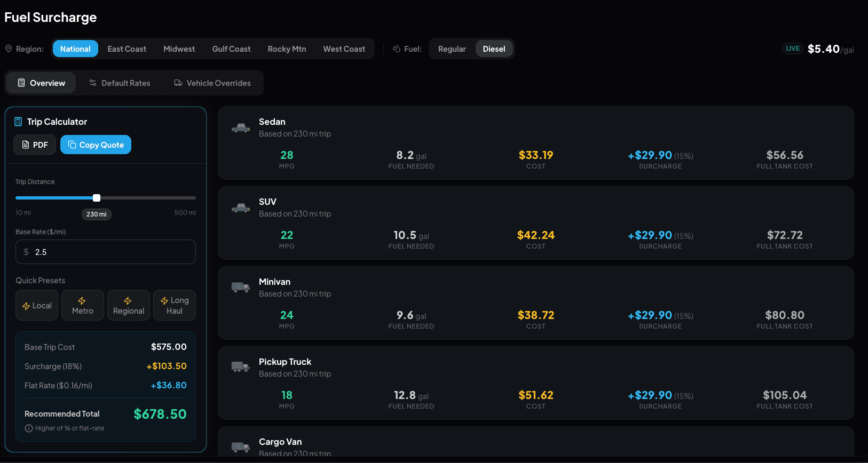Click the Recommended Total $678.50 value
868x463 pixels.
coord(160,414)
